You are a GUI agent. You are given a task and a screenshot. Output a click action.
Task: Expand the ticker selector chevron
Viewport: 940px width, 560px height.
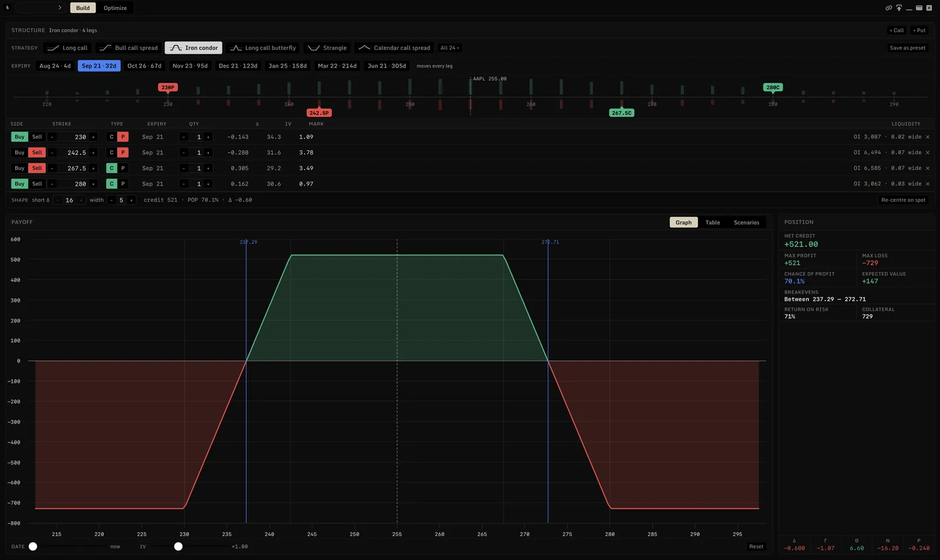[60, 8]
